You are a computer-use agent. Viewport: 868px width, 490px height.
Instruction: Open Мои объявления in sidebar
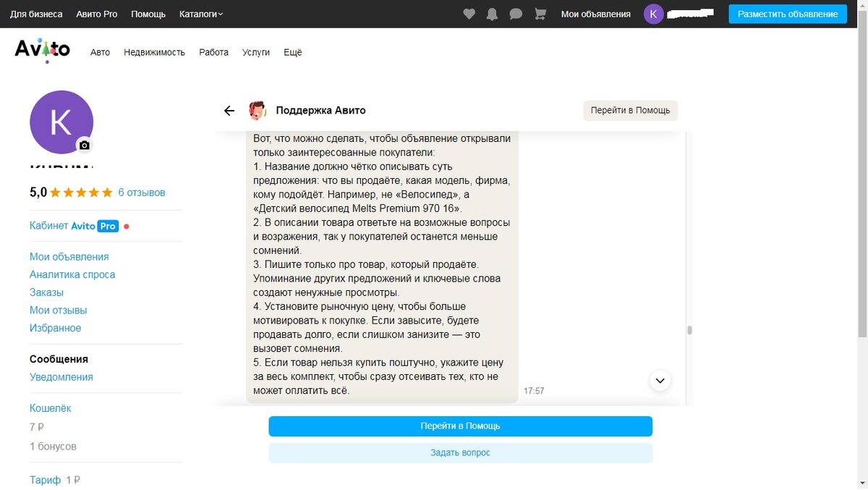[x=69, y=257]
